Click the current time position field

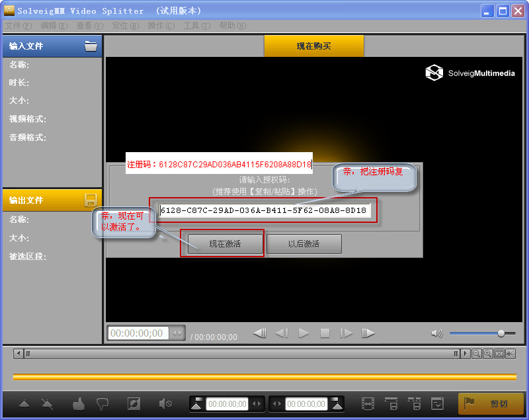point(138,333)
